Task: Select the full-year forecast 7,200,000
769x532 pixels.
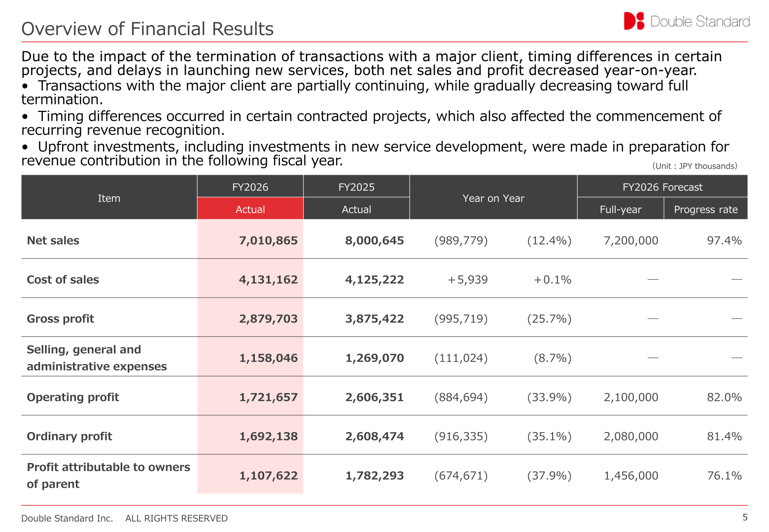Action: [631, 240]
